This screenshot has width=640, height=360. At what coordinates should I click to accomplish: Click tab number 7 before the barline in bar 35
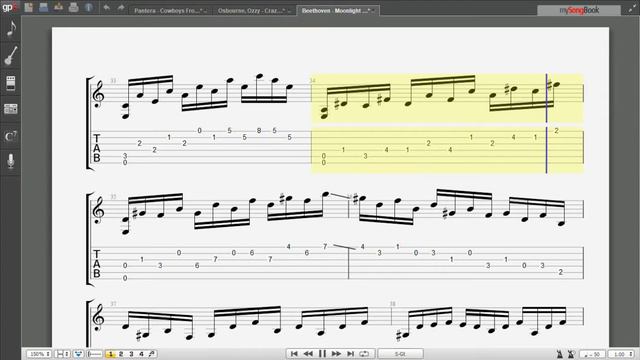[x=325, y=247]
